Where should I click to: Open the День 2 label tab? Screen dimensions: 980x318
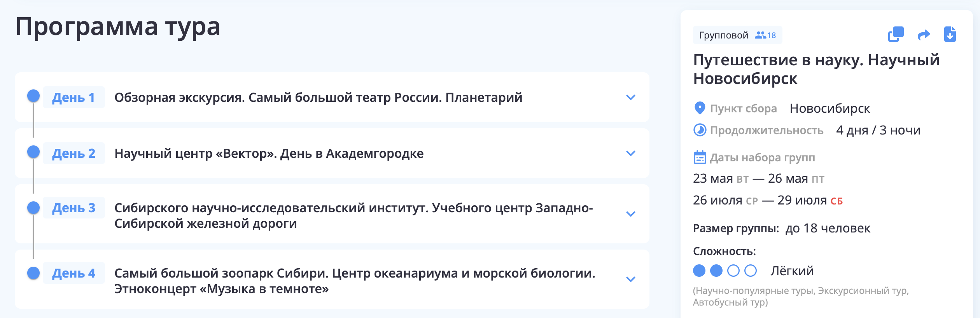point(74,153)
